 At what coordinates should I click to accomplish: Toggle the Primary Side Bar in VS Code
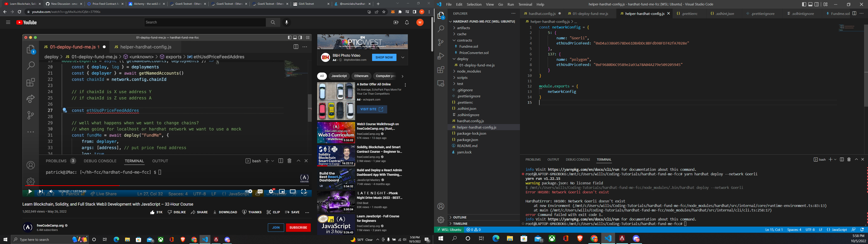(x=804, y=4)
